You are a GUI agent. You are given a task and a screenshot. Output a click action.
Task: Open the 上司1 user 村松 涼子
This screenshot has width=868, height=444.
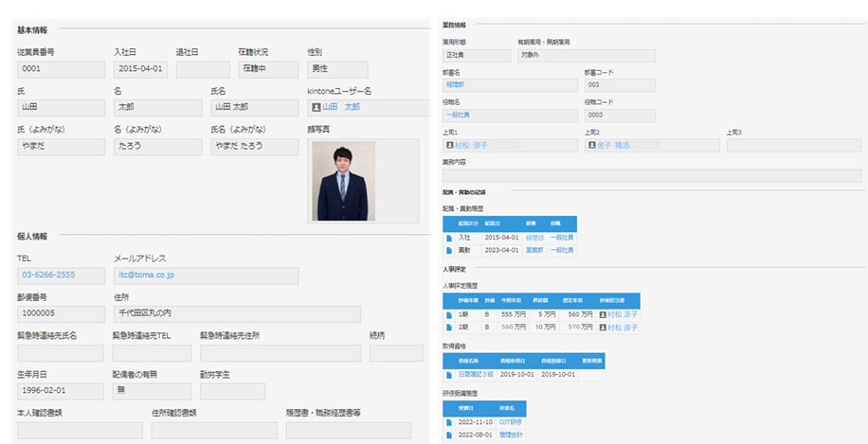(471, 145)
